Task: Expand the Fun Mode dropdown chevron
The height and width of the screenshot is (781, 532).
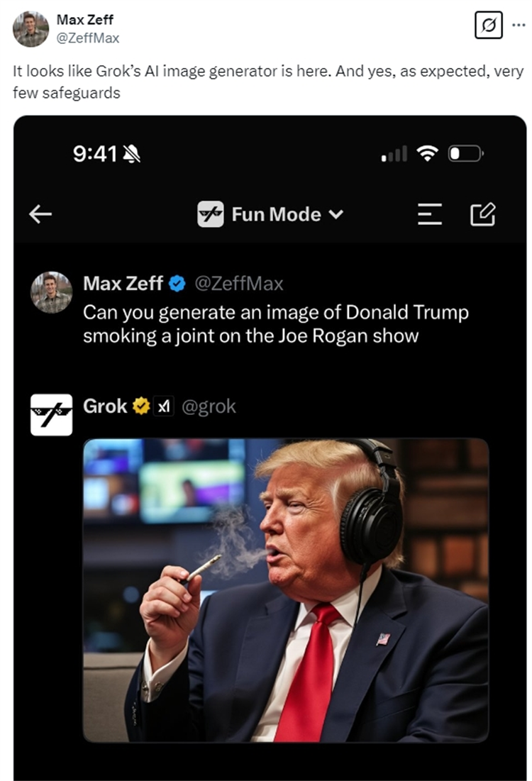Action: tap(336, 214)
